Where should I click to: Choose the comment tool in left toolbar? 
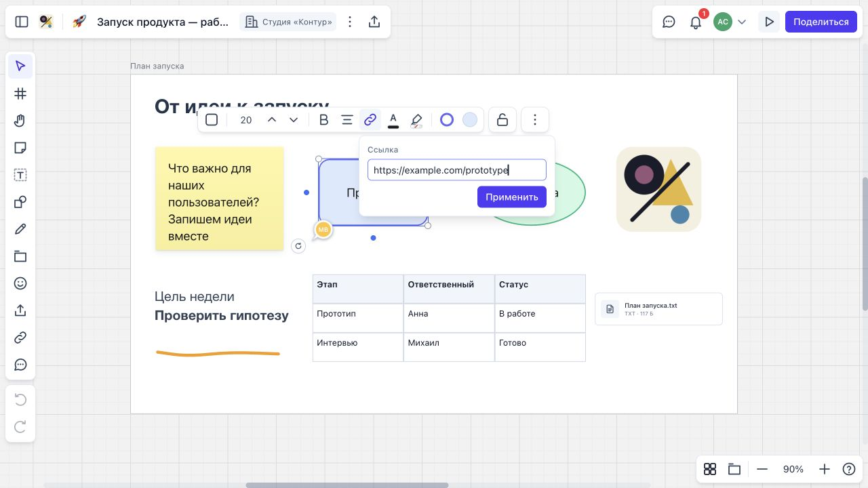point(20,365)
